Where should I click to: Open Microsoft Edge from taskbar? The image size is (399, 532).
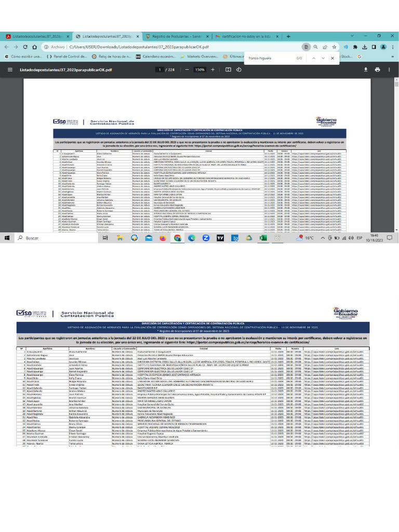tap(192, 238)
